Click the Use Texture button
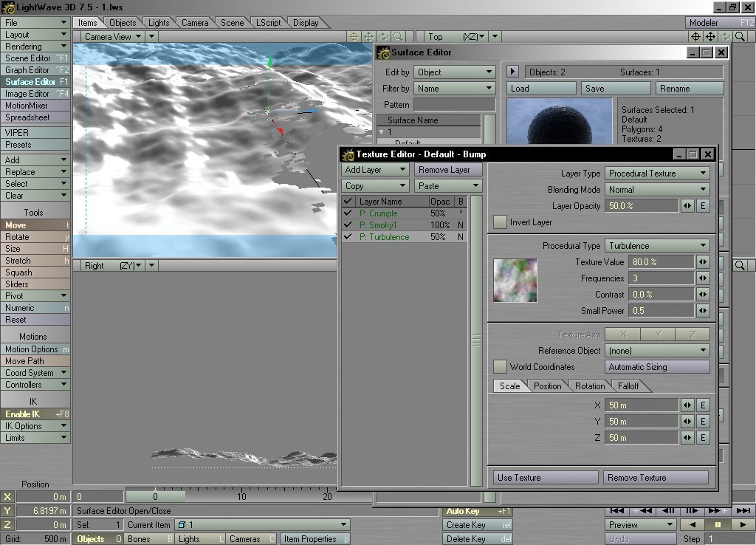This screenshot has height=545, width=756. (x=546, y=478)
